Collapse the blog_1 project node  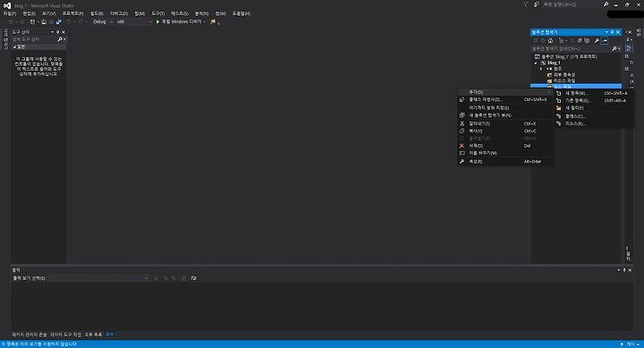(536, 63)
